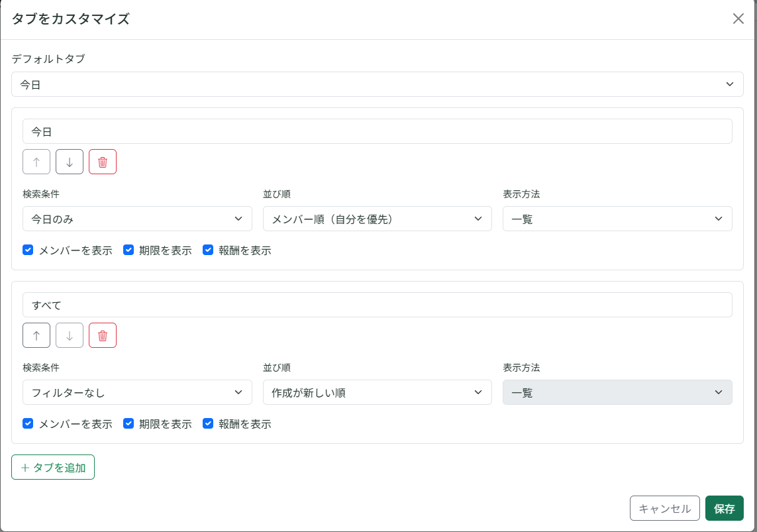Open 表示方法 dropdown in the すべて tab
The image size is (757, 532).
pos(617,392)
